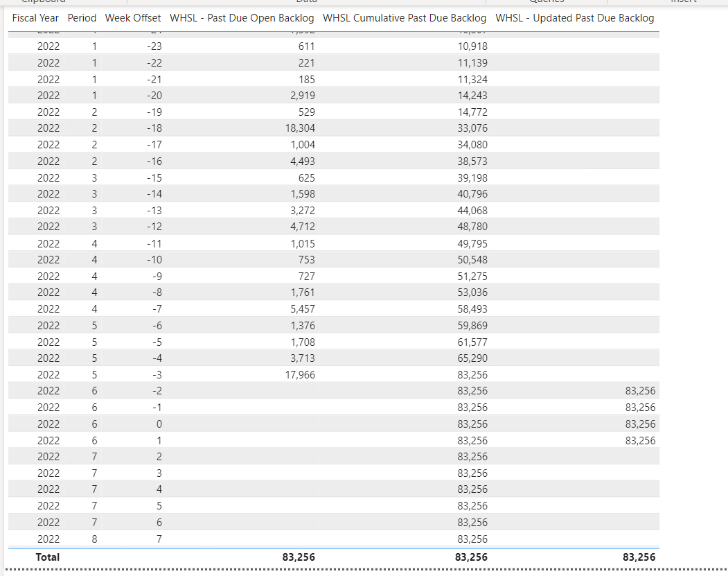This screenshot has width=728, height=576.
Task: Click the 4,712 open backlog cell
Action: 303,227
